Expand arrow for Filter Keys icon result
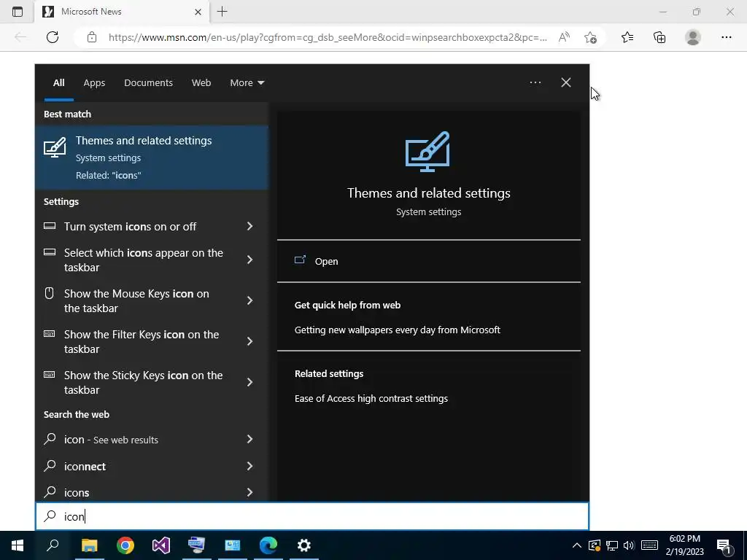 249,341
